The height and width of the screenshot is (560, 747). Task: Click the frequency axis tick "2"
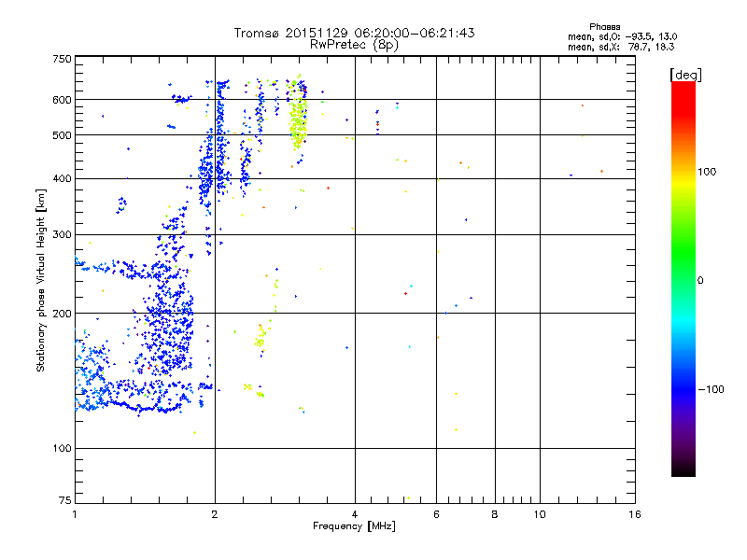pos(215,514)
